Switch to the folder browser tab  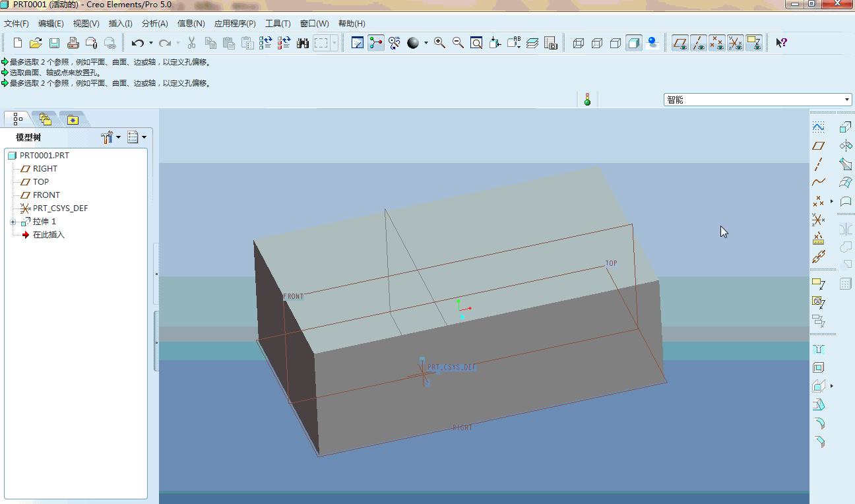(x=45, y=119)
